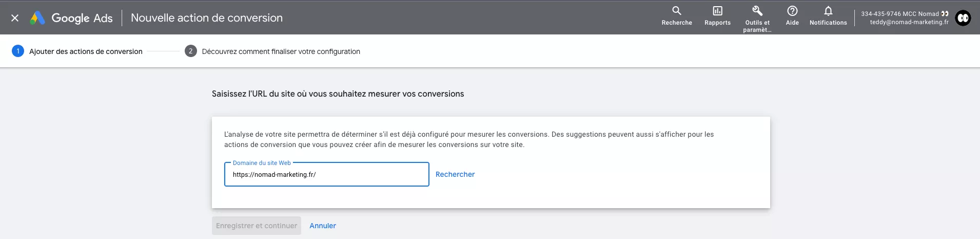Screen dimensions: 980x239
Task: Go to Ajouter des actions de conversion step
Action: click(86, 51)
